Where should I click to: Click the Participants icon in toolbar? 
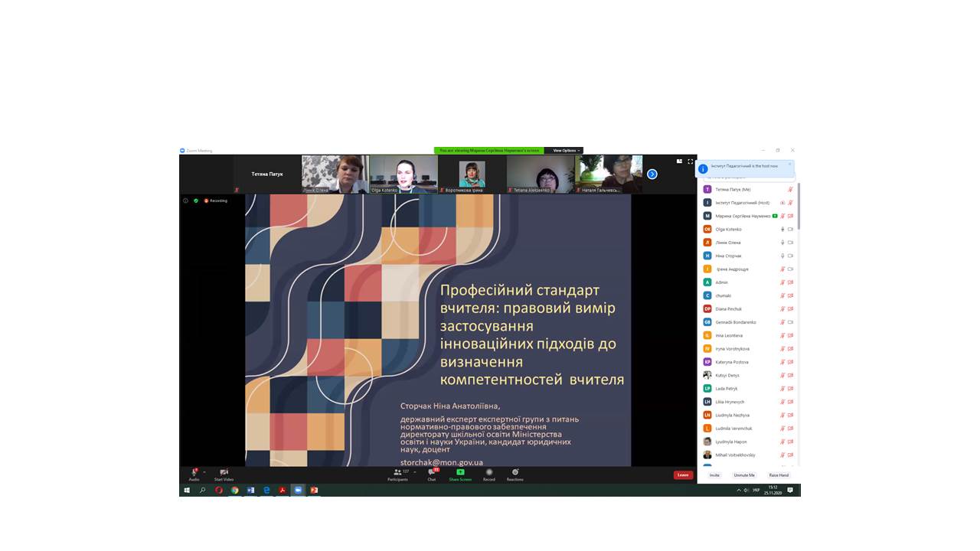click(x=397, y=473)
